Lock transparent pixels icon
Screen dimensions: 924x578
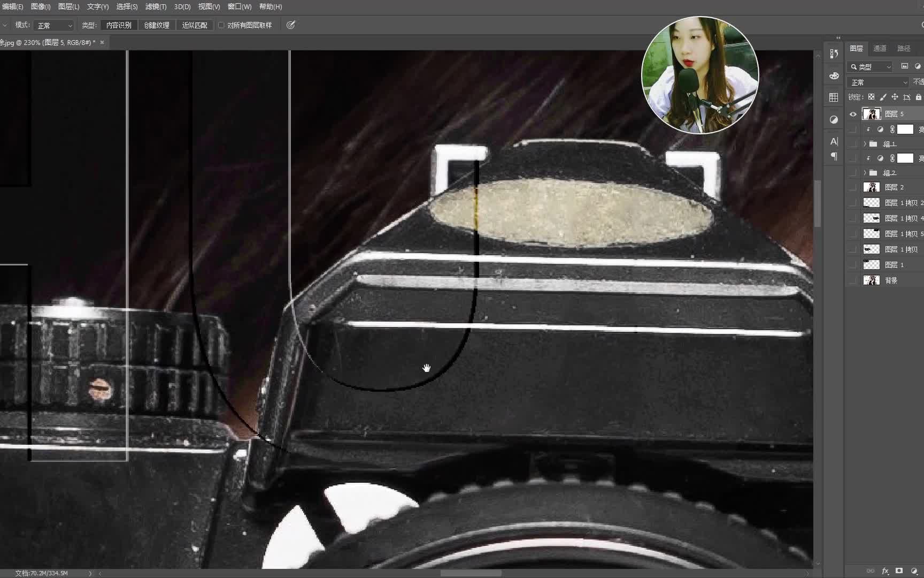point(871,97)
